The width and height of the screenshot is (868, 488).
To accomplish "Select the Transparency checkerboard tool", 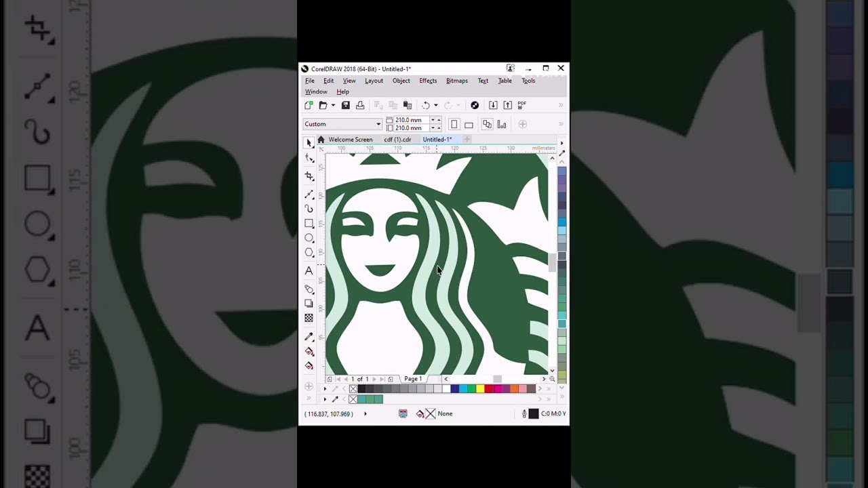I will (x=309, y=319).
